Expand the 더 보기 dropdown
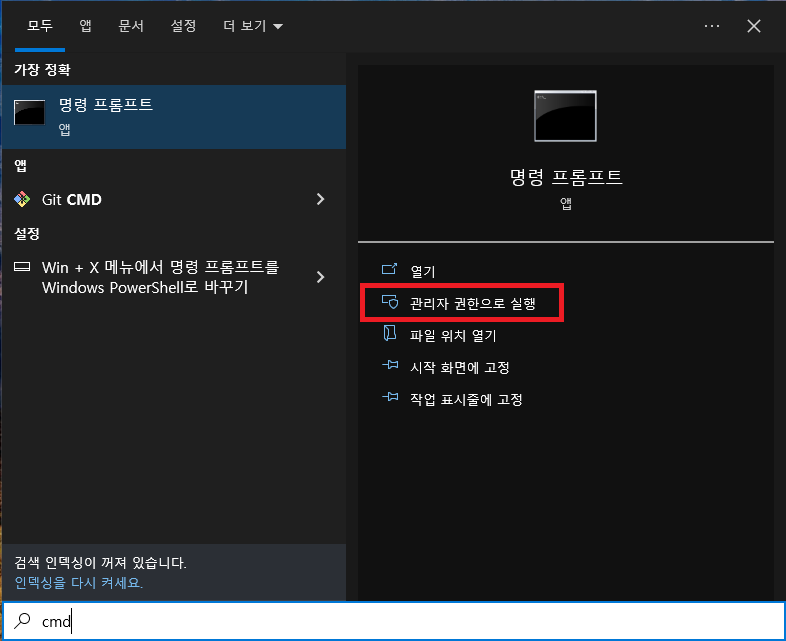Image resolution: width=786 pixels, height=641 pixels. tap(253, 26)
